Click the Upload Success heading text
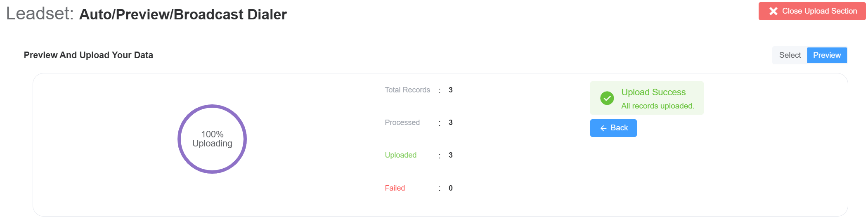 click(x=653, y=92)
